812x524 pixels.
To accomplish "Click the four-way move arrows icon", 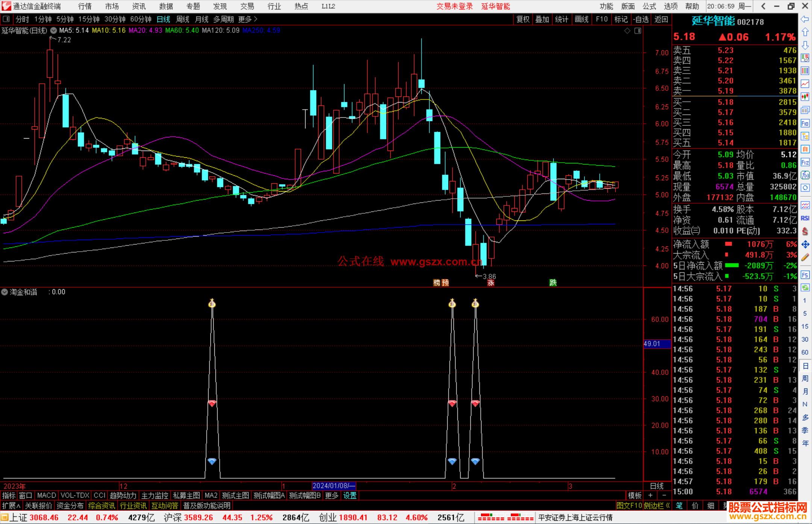I will (x=805, y=245).
